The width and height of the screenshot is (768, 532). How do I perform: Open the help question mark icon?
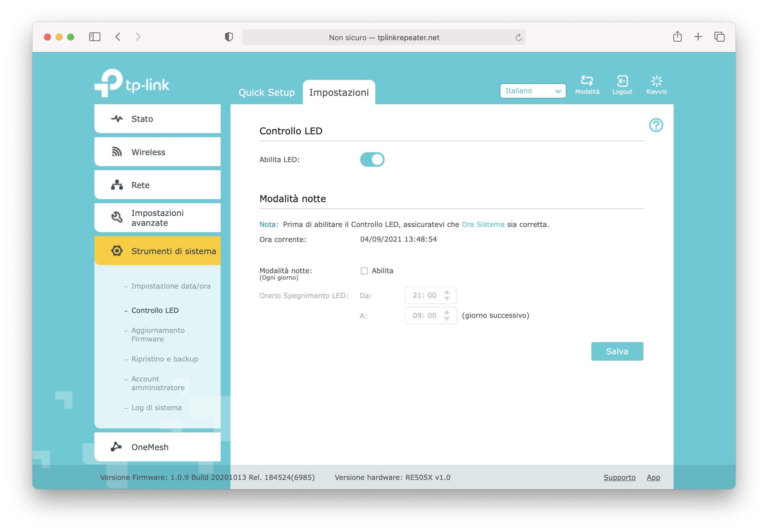coord(655,125)
